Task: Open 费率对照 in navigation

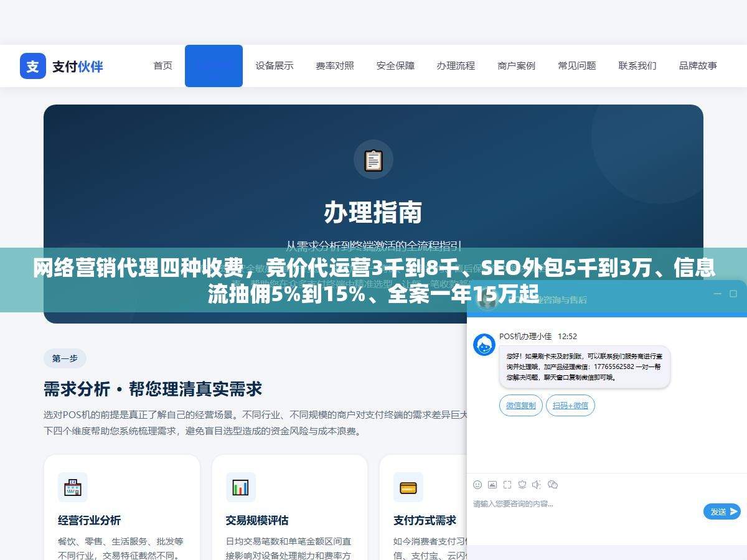Action: [335, 65]
